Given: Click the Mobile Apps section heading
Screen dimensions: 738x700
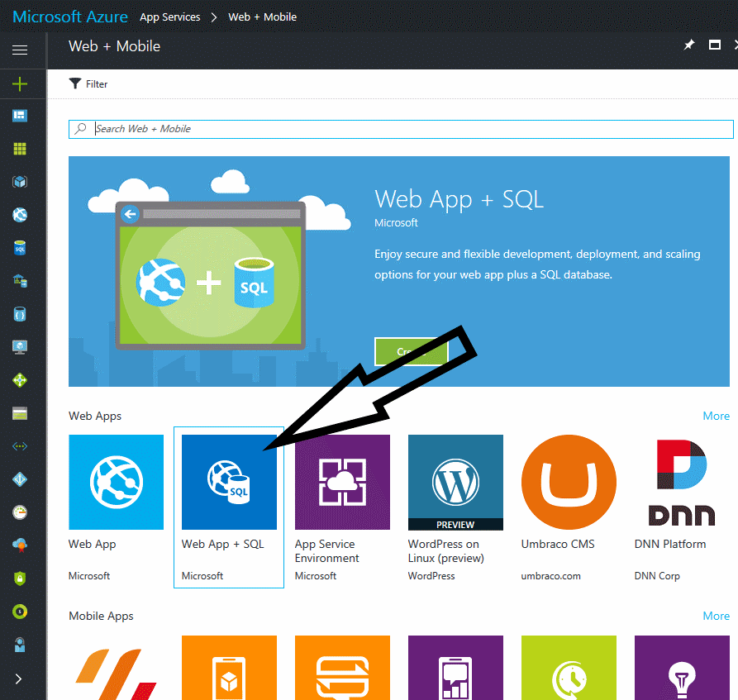Looking at the screenshot, I should [101, 617].
